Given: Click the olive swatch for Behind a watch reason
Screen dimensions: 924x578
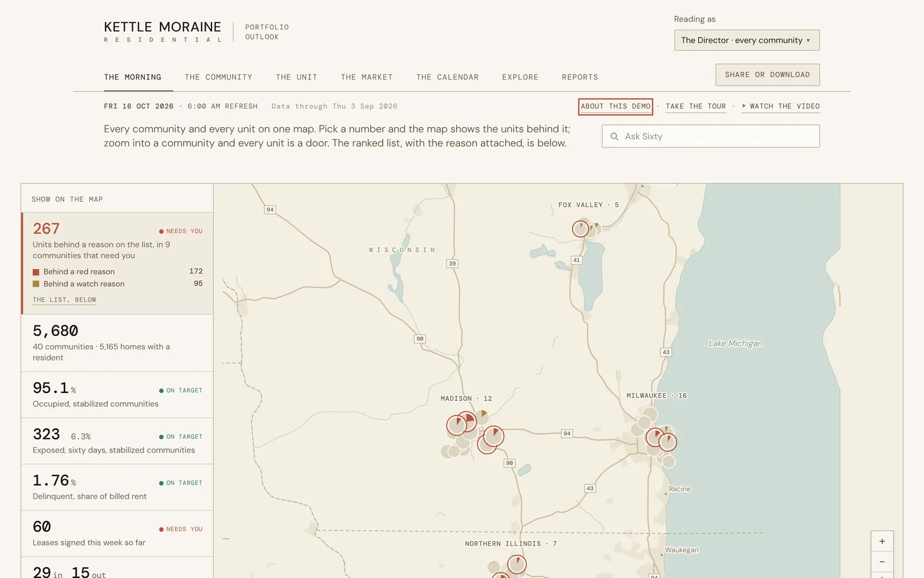Looking at the screenshot, I should point(36,284).
